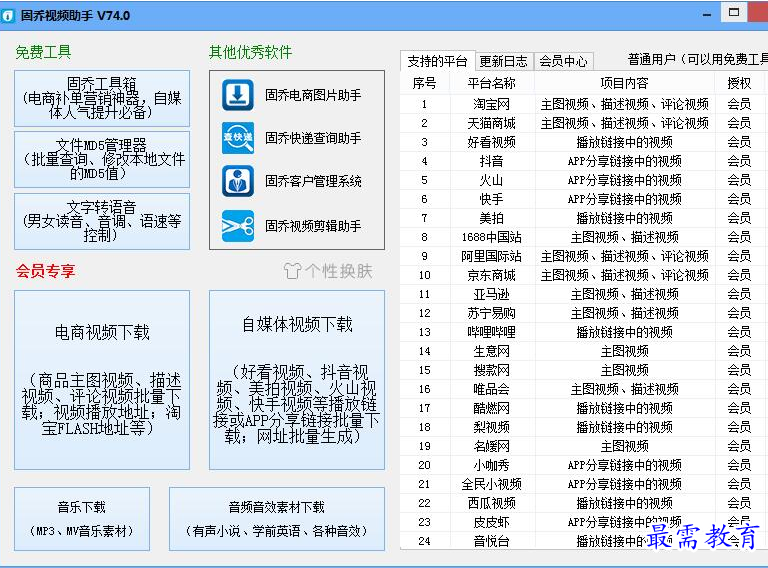Image resolution: width=768 pixels, height=568 pixels.
Task: Open 电商视频下载 module
Action: [x=102, y=380]
